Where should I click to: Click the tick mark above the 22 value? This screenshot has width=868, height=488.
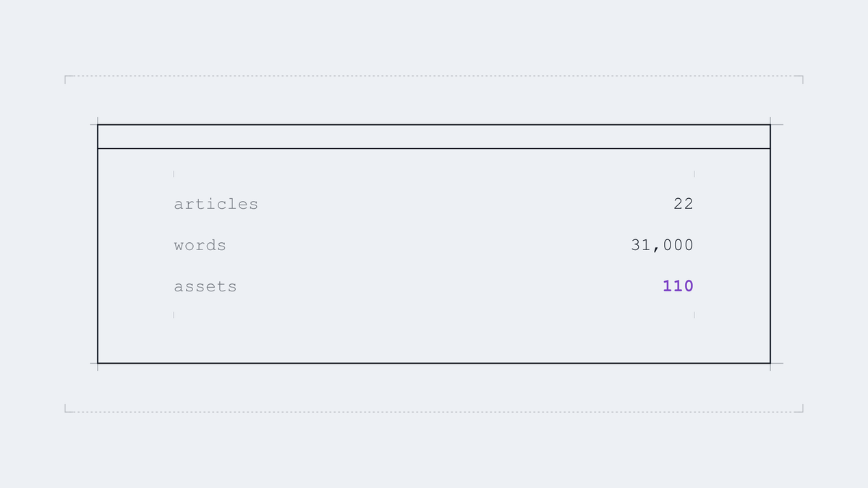point(694,174)
